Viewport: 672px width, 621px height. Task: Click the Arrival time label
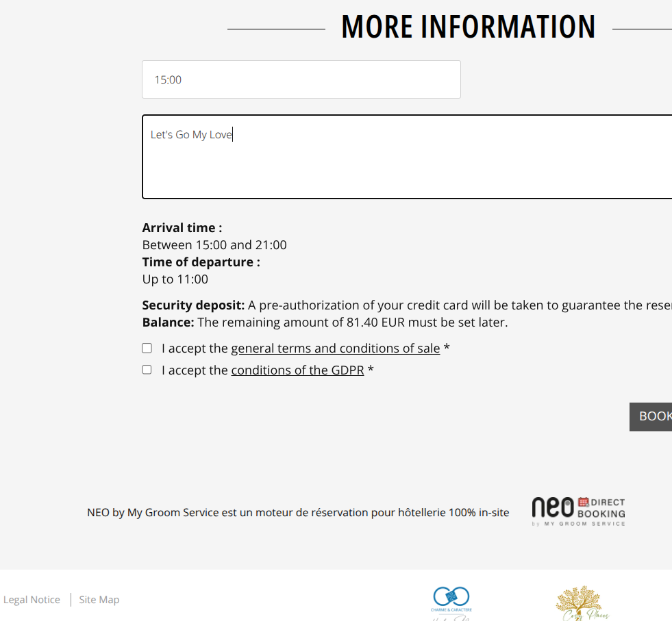182,228
